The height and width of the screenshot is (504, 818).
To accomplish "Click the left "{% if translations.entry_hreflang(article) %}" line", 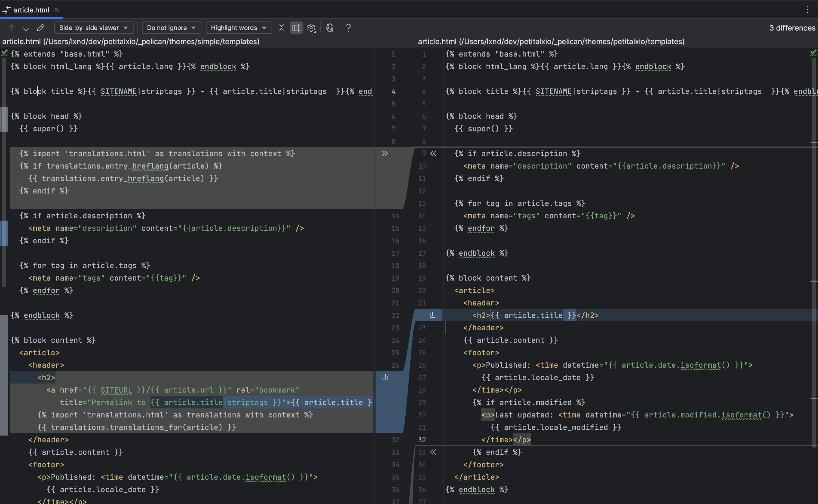I will (x=121, y=166).
